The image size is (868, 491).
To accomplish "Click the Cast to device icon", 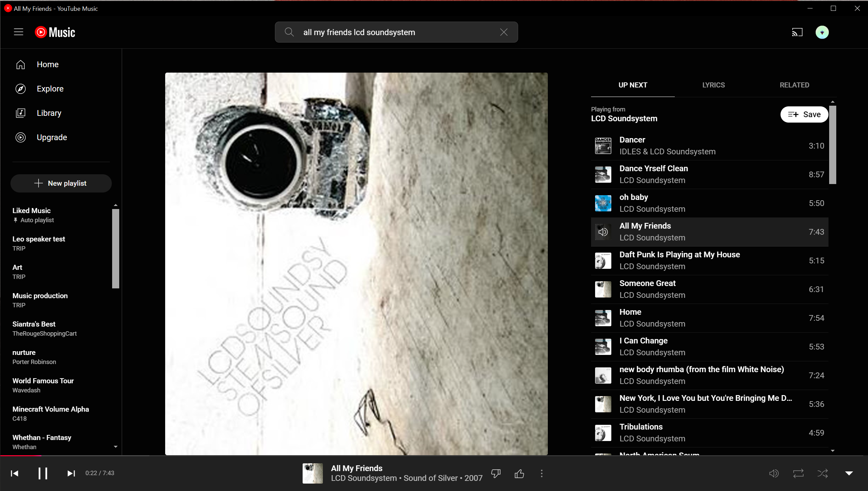I will click(x=797, y=32).
